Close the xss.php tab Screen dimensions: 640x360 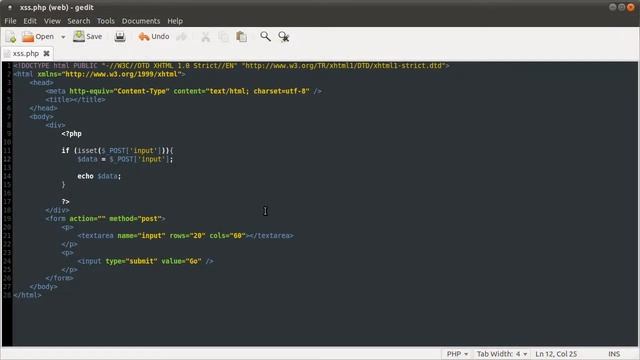[x=47, y=53]
